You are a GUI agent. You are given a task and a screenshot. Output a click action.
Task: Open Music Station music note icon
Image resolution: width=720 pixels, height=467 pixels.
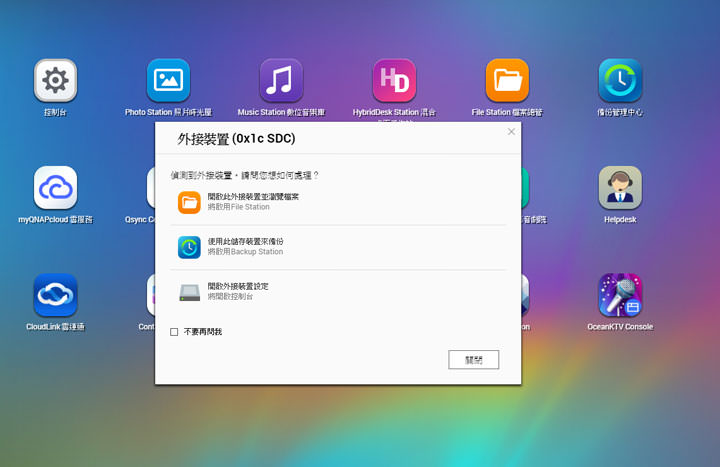coord(281,80)
